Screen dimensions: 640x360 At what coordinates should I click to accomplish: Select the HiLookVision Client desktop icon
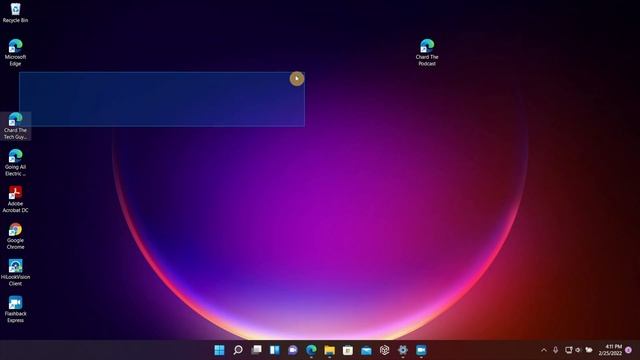coord(15,273)
